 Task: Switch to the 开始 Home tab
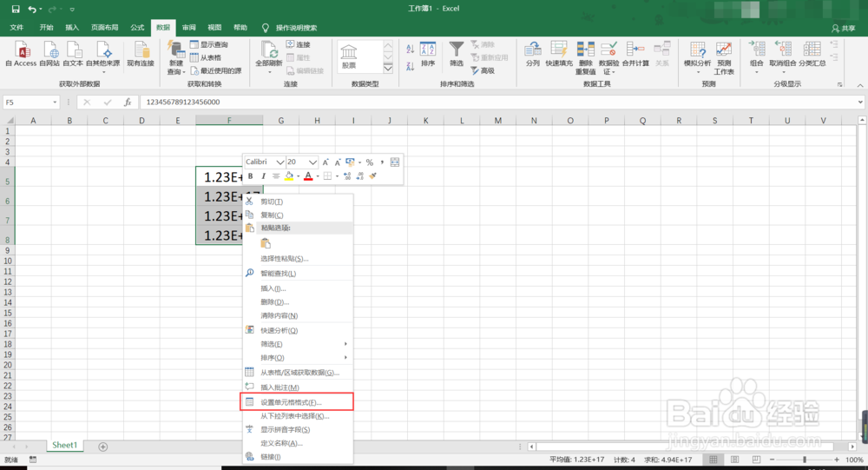pos(47,27)
